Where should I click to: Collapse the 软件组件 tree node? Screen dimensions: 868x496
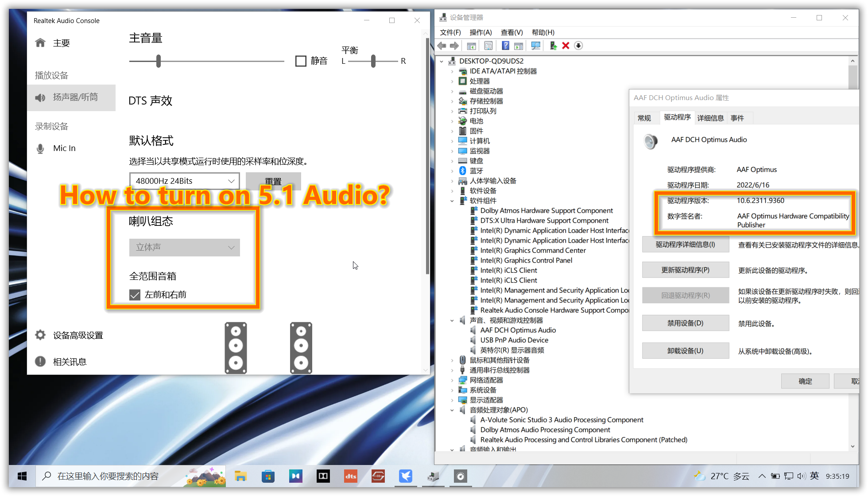[452, 201]
